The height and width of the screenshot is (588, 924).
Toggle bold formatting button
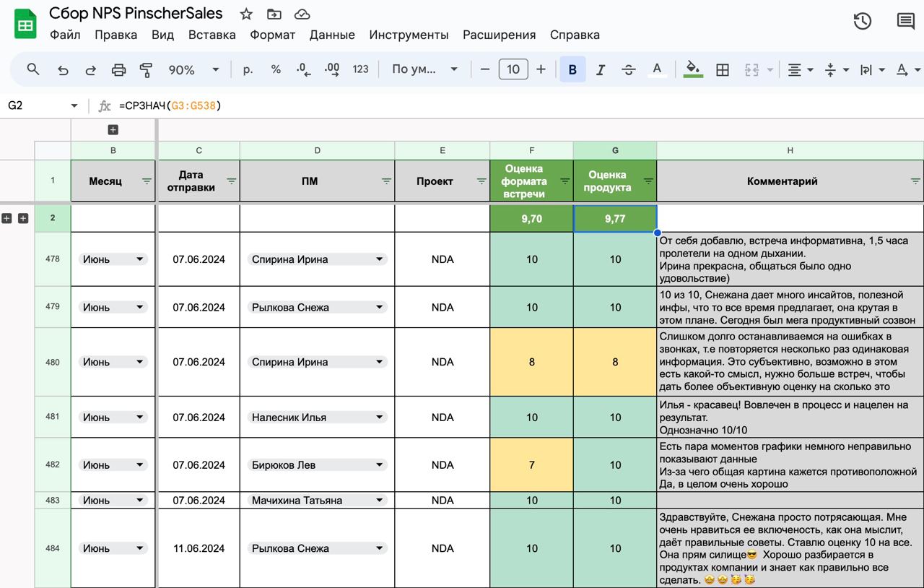coord(572,70)
